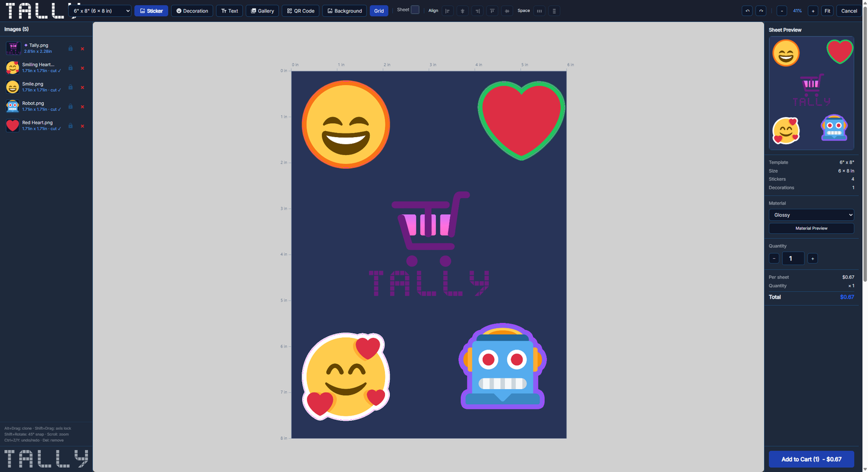Switch to Decoration mode
This screenshot has width=868, height=472.
pyautogui.click(x=192, y=11)
